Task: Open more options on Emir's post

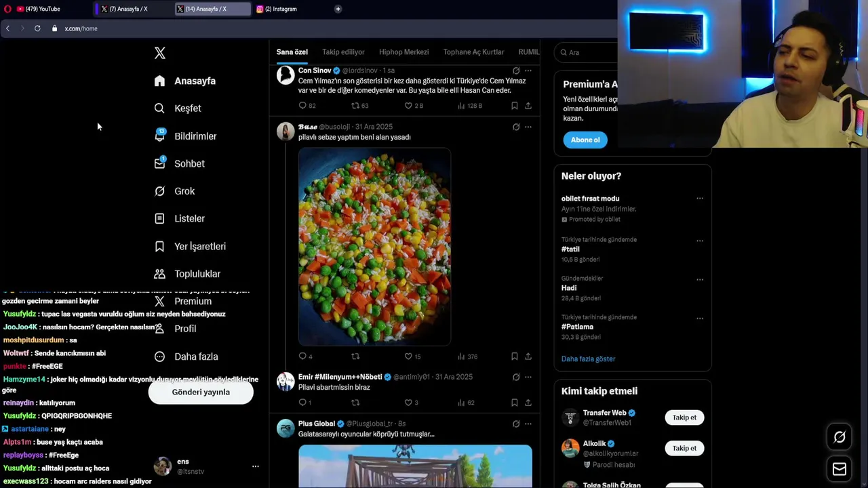Action: (x=528, y=377)
